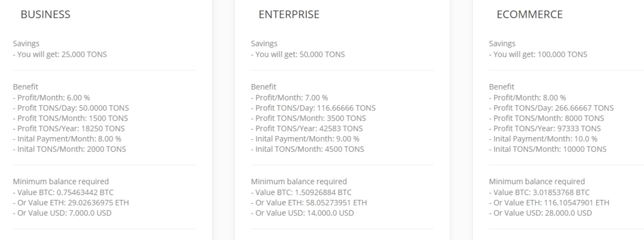The width and height of the screenshot is (644, 240).
Task: Click Business 'You will get: 25,000 TONS'
Action: click(60, 54)
